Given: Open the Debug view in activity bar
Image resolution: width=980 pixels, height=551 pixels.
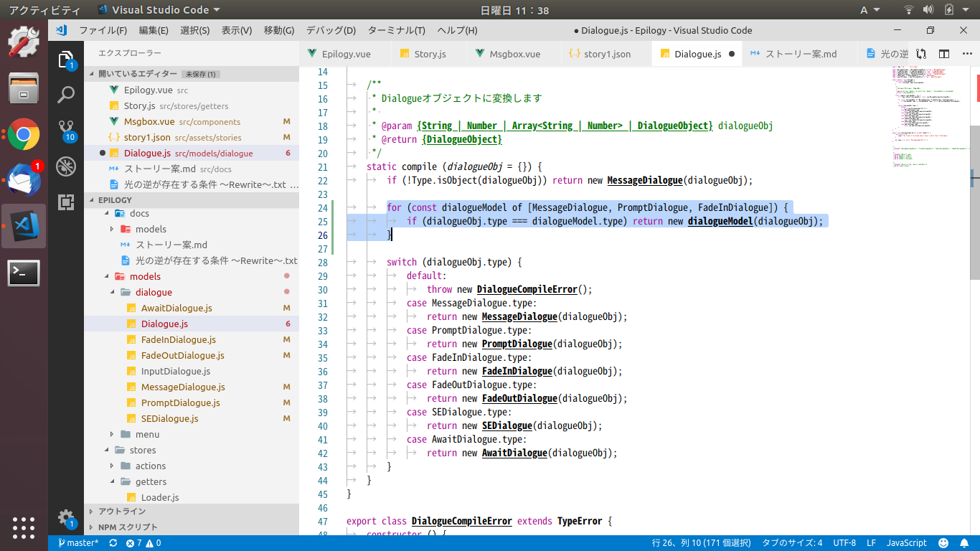Looking at the screenshot, I should click(x=66, y=166).
